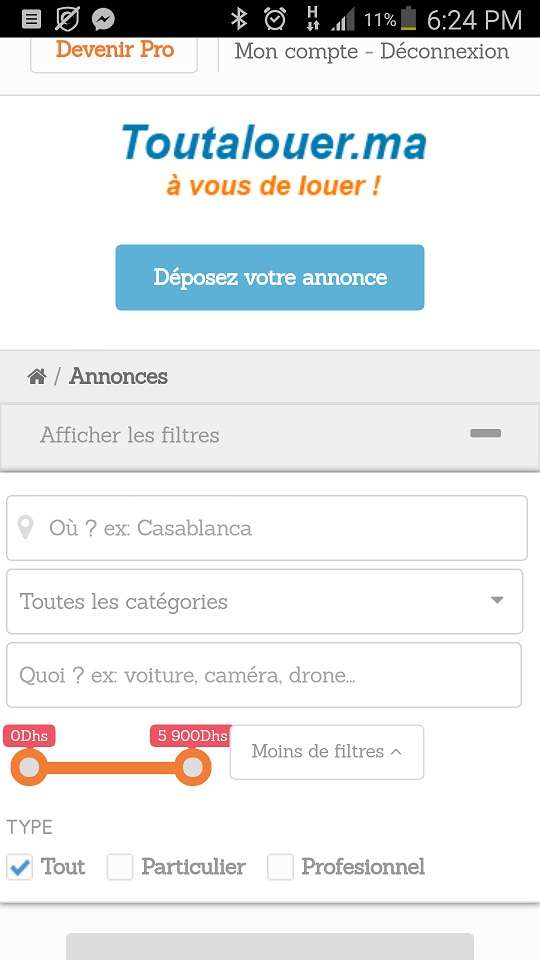540x960 pixels.
Task: Uncheck the Tout type checkbox
Action: point(20,867)
